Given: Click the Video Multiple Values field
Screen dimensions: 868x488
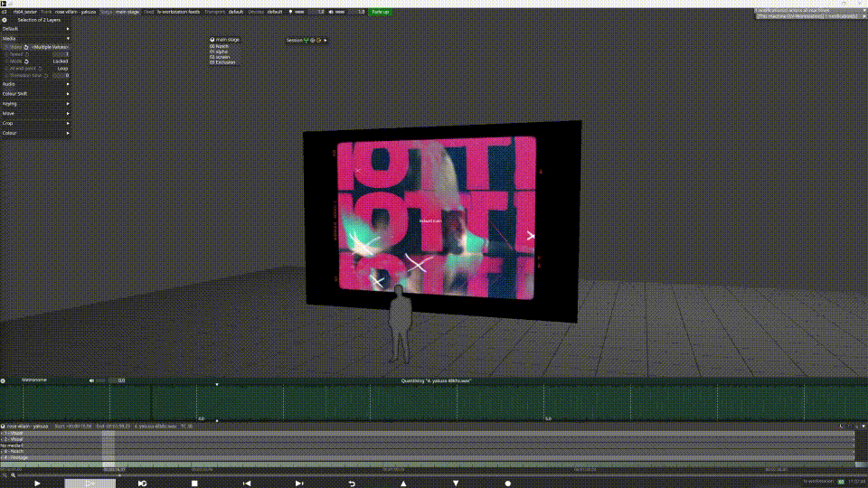Looking at the screenshot, I should click(x=50, y=47).
